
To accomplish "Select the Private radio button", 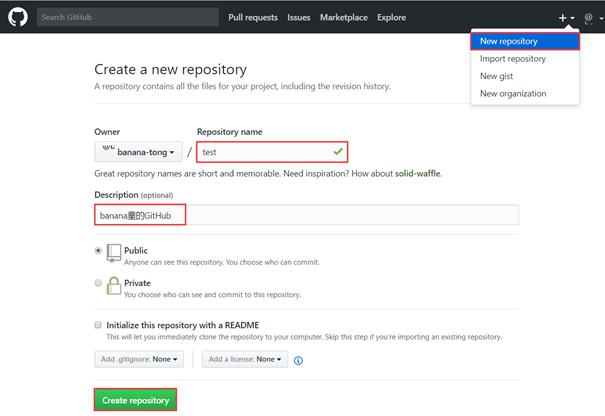I will coord(98,283).
